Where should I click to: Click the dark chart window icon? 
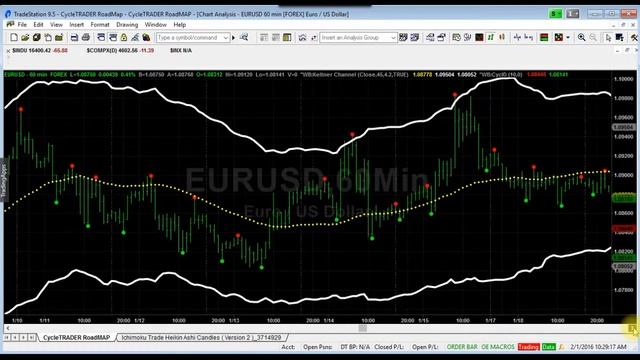pos(479,38)
